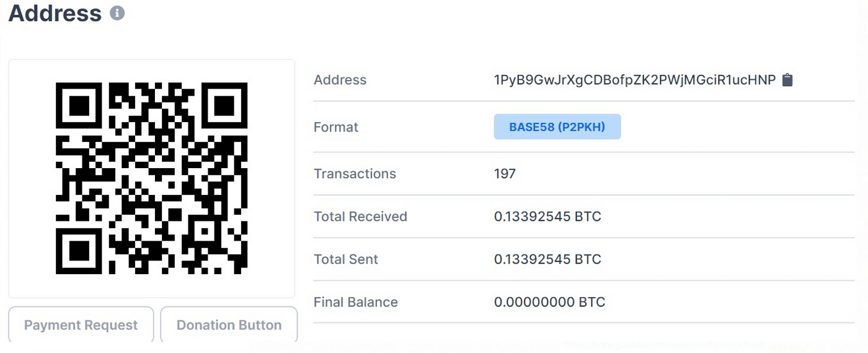
Task: Click the top-left finder square of QR code
Action: (x=79, y=106)
